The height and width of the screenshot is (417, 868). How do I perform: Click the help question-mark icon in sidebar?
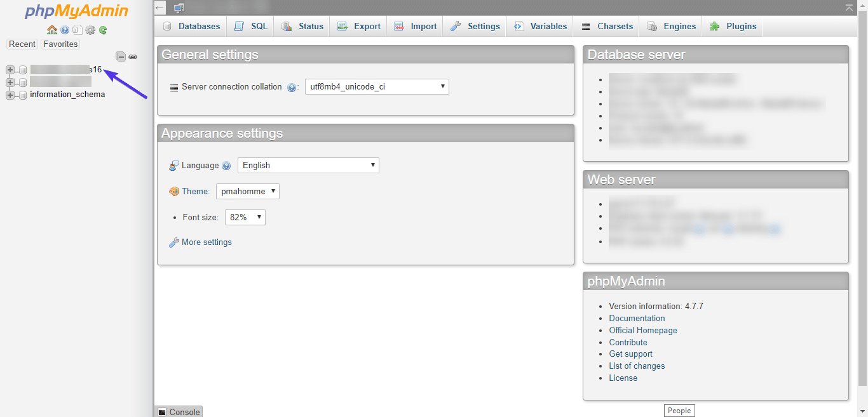(65, 29)
